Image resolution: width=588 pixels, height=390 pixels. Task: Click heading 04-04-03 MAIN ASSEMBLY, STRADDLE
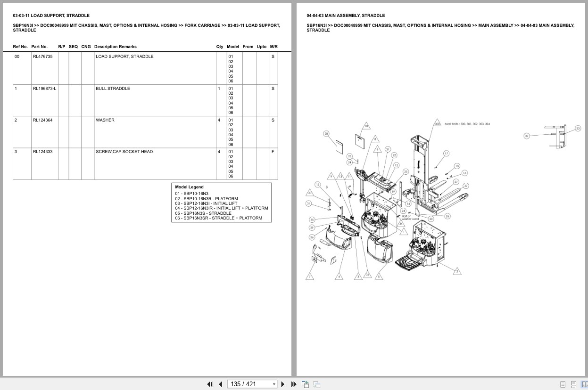[346, 16]
